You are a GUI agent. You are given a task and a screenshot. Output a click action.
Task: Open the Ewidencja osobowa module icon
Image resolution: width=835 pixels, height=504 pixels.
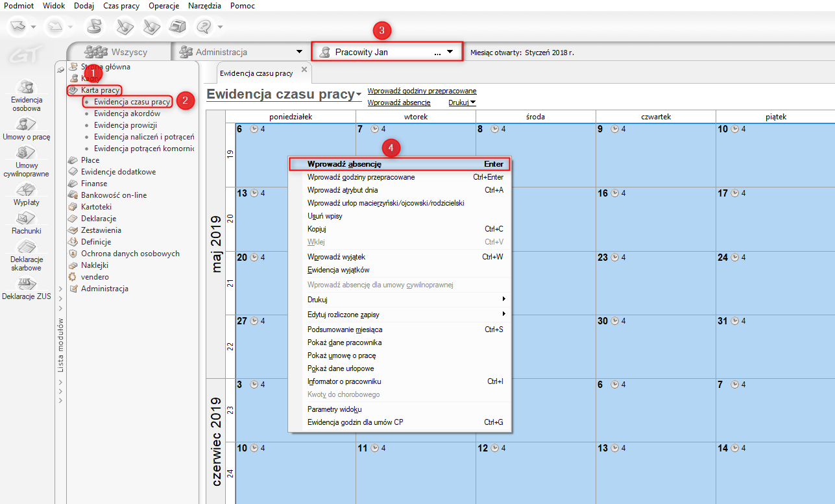(x=27, y=88)
